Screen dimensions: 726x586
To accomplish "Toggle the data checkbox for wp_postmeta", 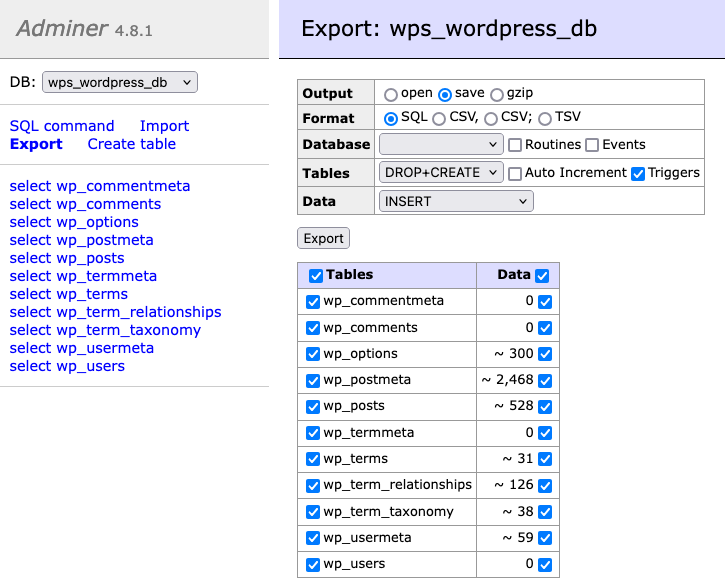I will (x=545, y=380).
